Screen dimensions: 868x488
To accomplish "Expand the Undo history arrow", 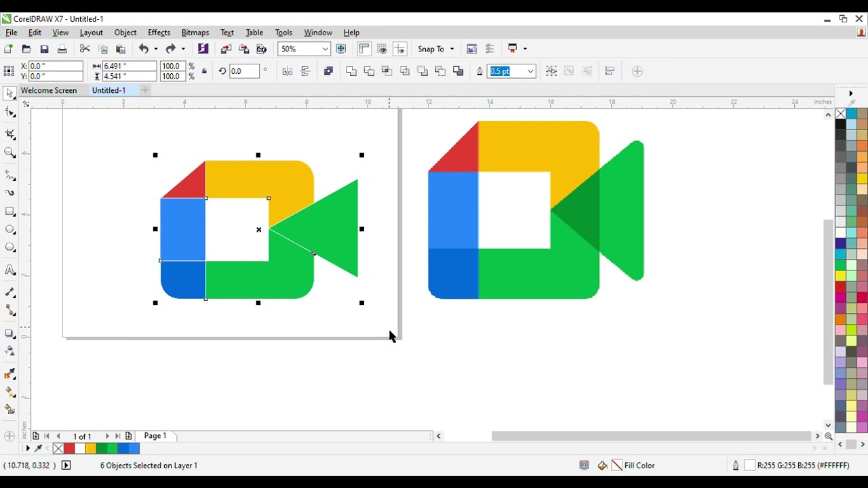I will 155,49.
